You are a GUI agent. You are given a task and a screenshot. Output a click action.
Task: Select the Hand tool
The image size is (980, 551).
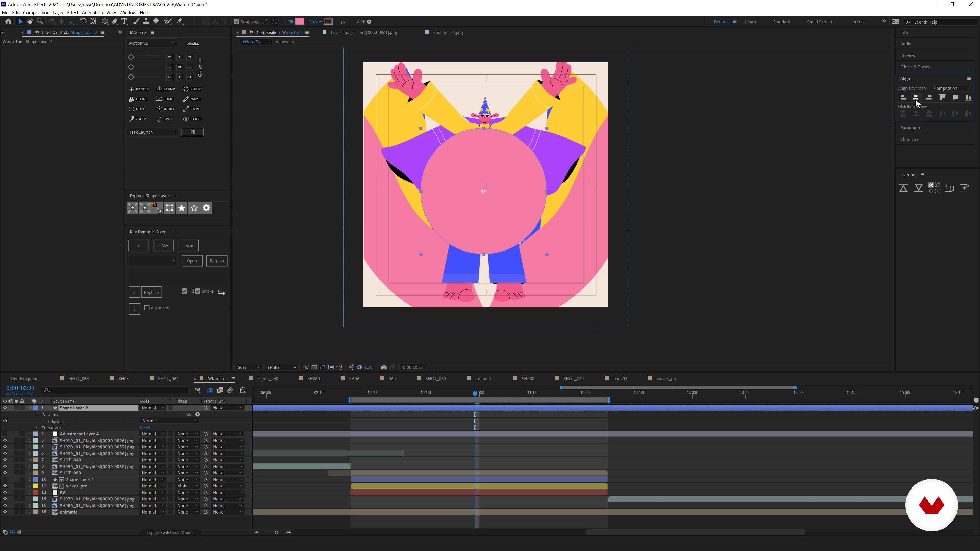30,22
